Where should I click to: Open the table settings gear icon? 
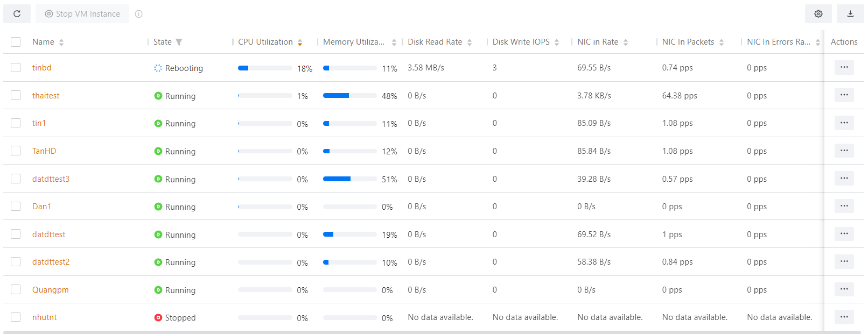coord(818,14)
